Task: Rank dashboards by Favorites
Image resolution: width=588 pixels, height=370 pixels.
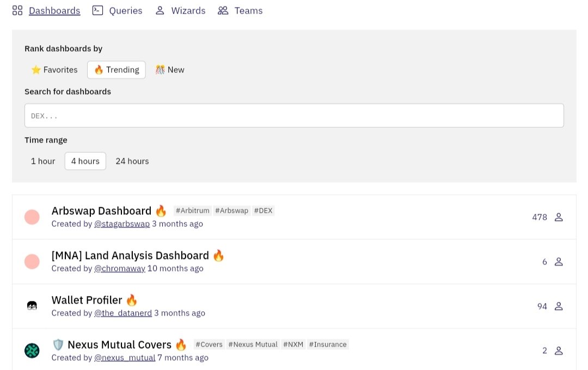Action: (54, 70)
